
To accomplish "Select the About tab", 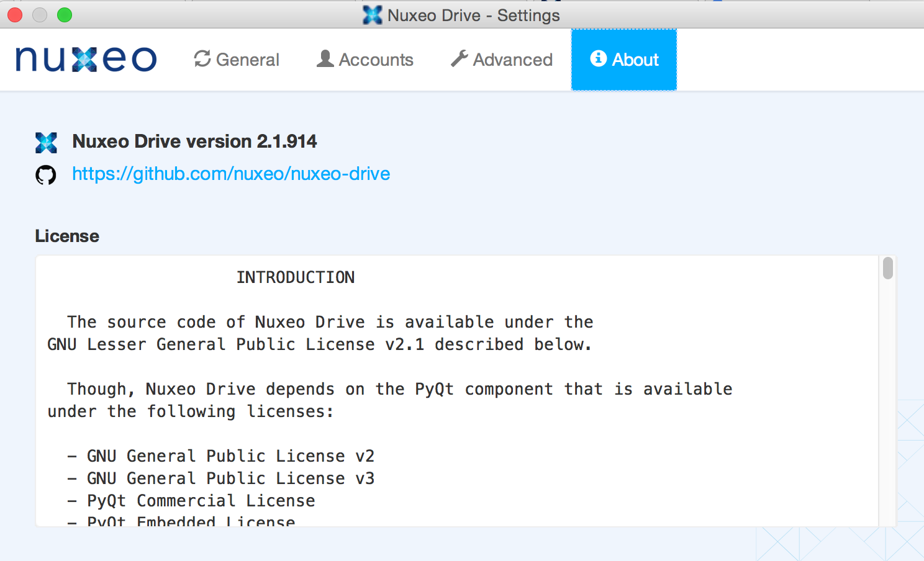I will coord(624,60).
